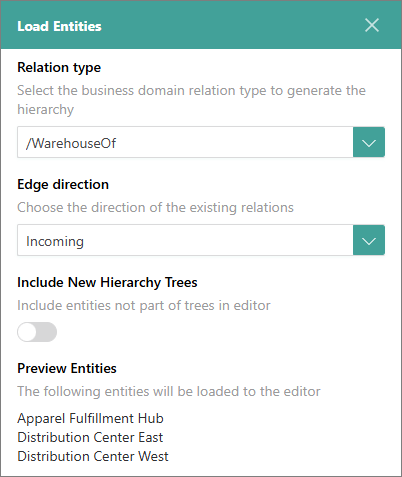Select Distribution Center West entity
The image size is (402, 477).
pyautogui.click(x=93, y=456)
